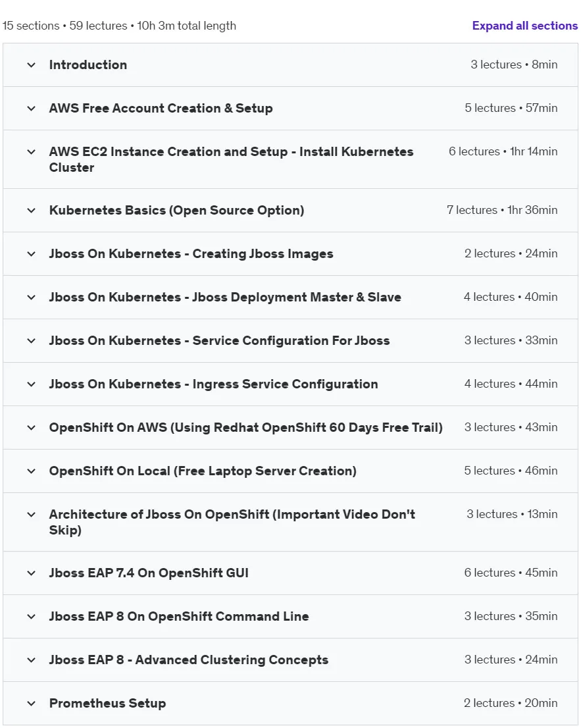Image resolution: width=581 pixels, height=728 pixels.
Task: Expand Jboss EAP 8 On OpenShift Command Line
Action: [x=291, y=617]
